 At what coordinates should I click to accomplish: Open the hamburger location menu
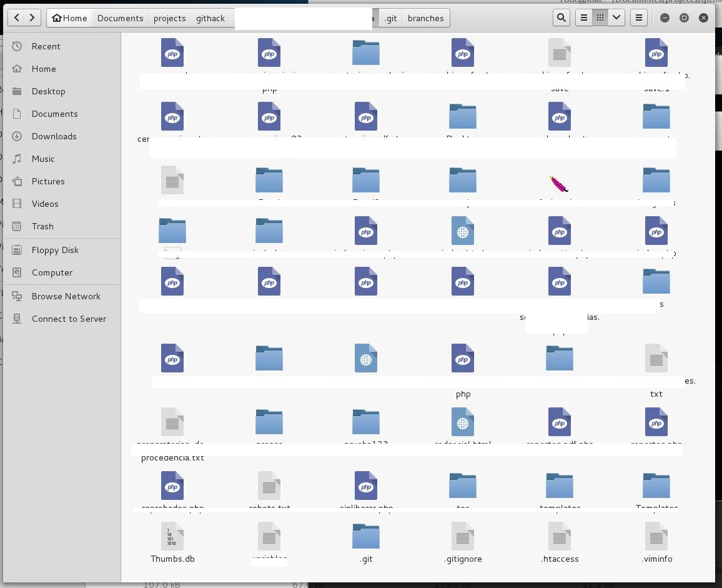(638, 18)
